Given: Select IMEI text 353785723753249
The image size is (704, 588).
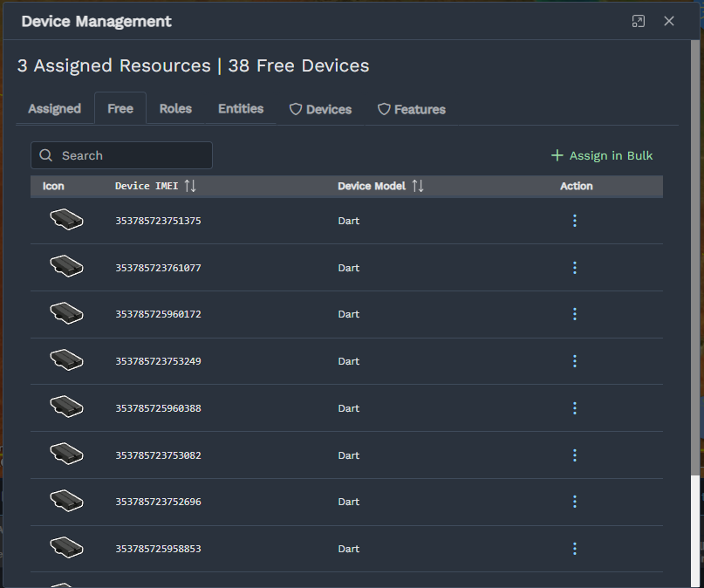Looking at the screenshot, I should click(159, 361).
